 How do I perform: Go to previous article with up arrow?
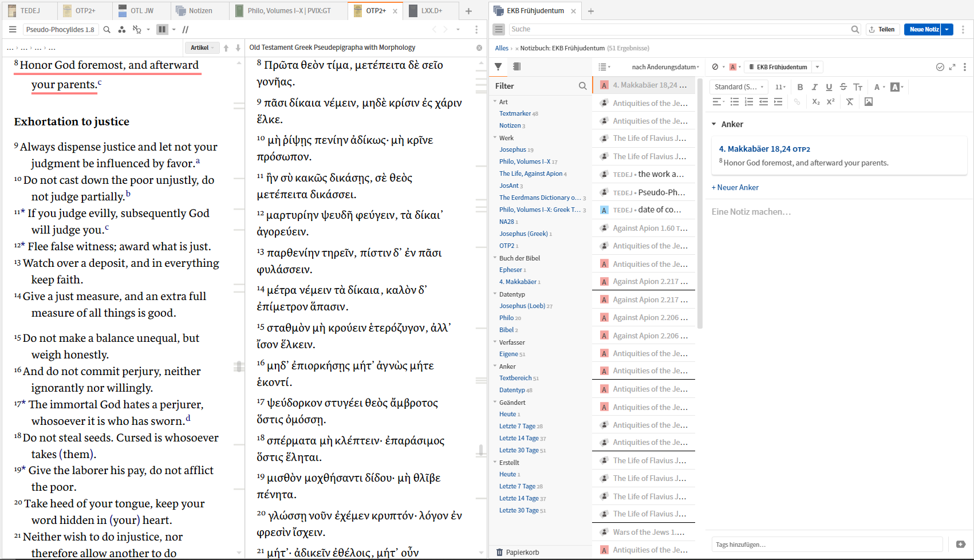tap(226, 48)
